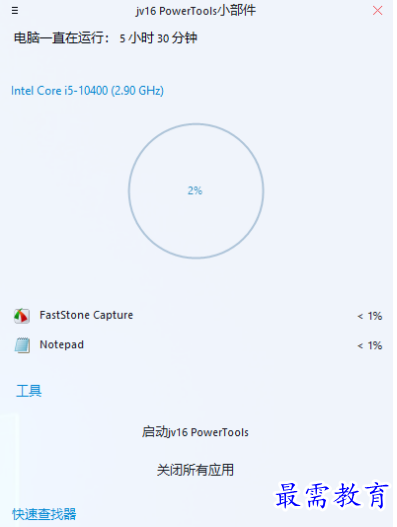Click the less-than sign beside Notepad's percentage
The width and height of the screenshot is (397, 527).
[x=360, y=346]
